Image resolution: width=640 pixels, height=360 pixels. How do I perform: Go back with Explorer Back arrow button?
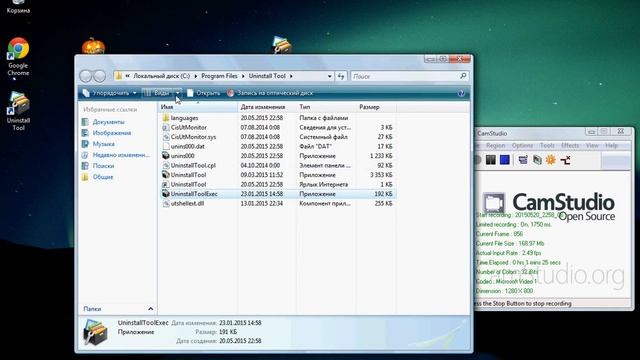pyautogui.click(x=86, y=76)
